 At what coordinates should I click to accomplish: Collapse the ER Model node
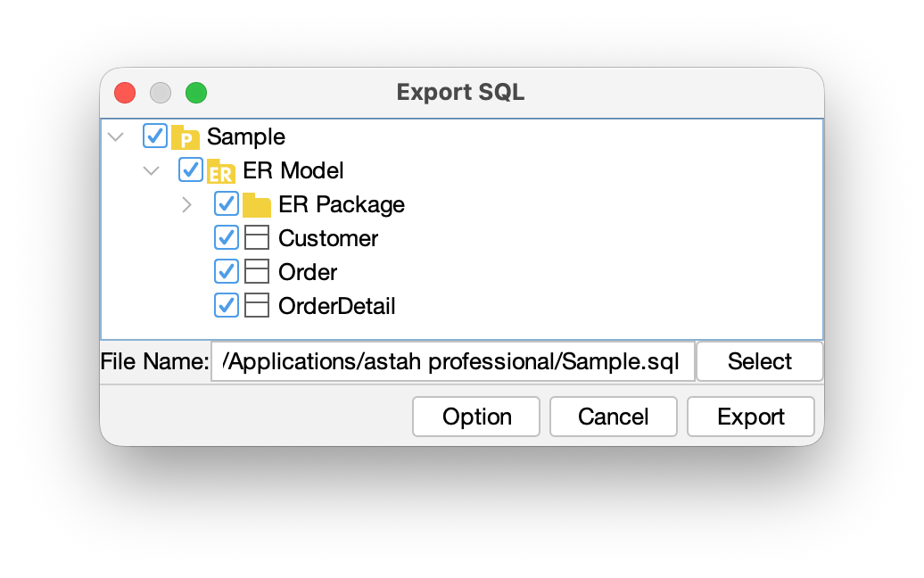click(151, 170)
